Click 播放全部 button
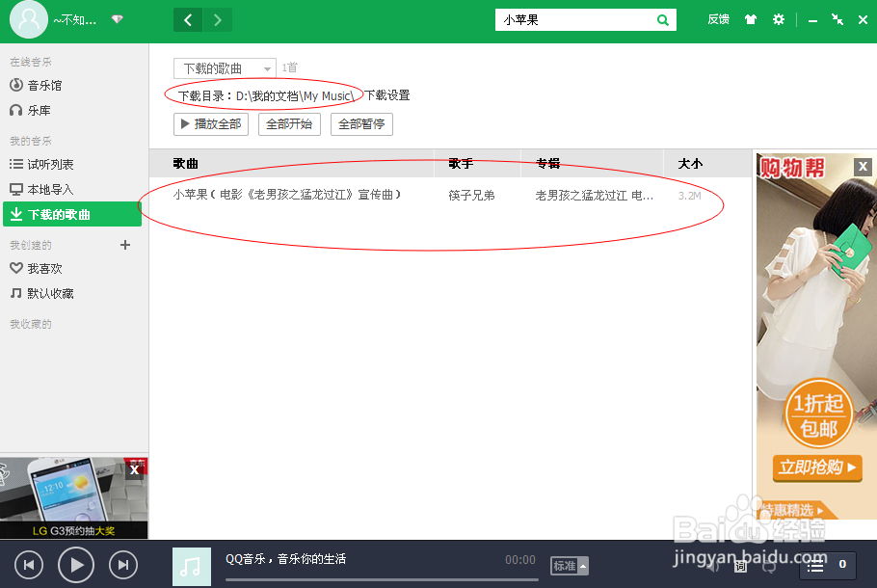 (211, 123)
